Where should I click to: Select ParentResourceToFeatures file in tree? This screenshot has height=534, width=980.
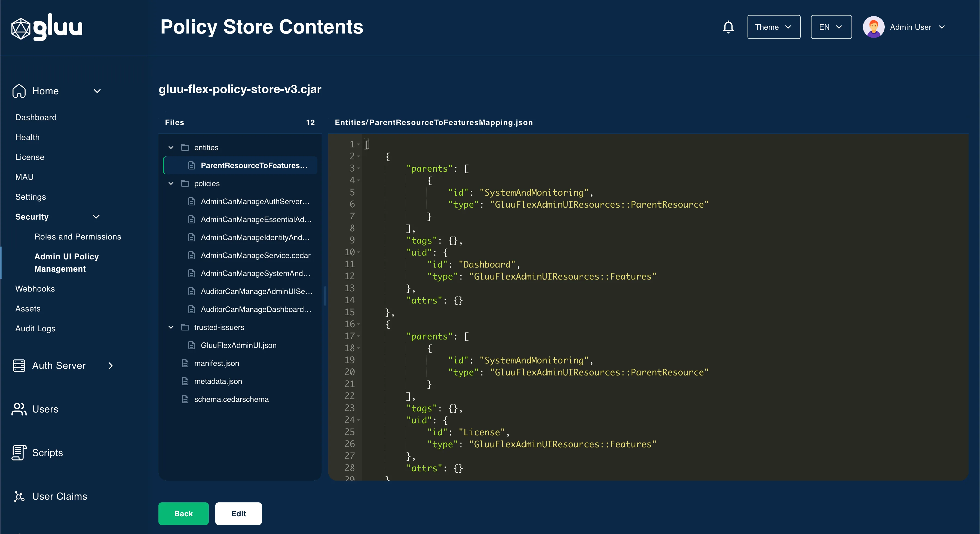coord(240,165)
